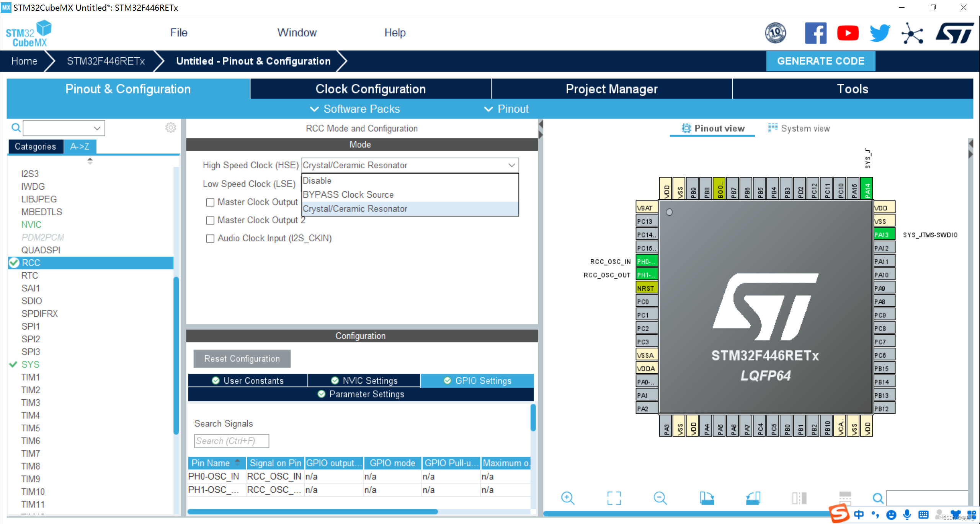This screenshot has width=980, height=524.
Task: Click the category list vertical scrollbar
Action: tap(176, 356)
